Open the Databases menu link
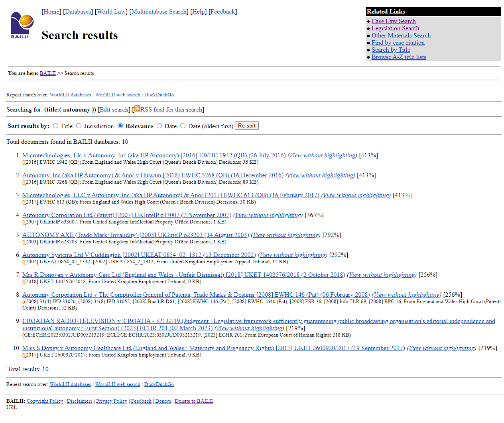This screenshot has height=423, width=504. (x=78, y=12)
